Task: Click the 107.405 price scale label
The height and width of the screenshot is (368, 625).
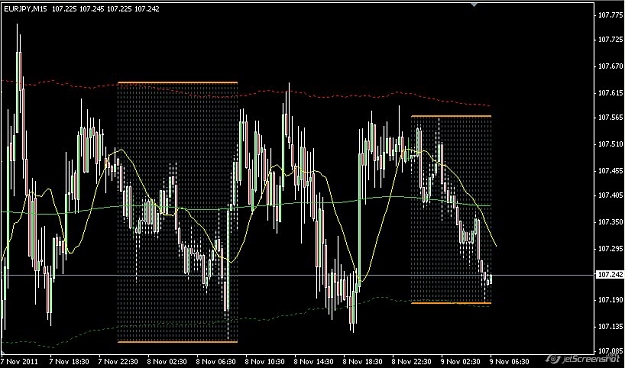Action: (x=610, y=195)
